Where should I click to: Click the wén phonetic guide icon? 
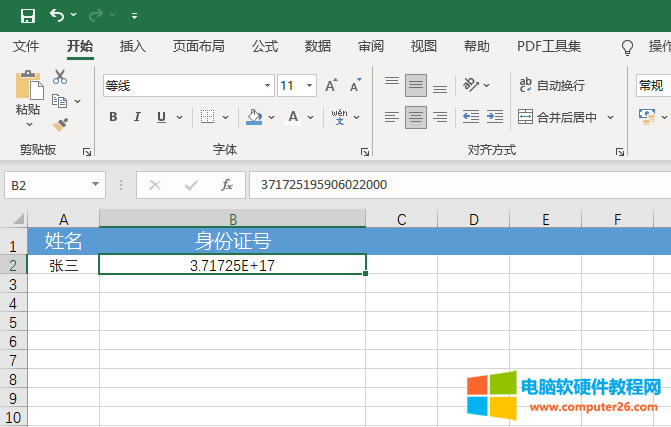point(339,116)
